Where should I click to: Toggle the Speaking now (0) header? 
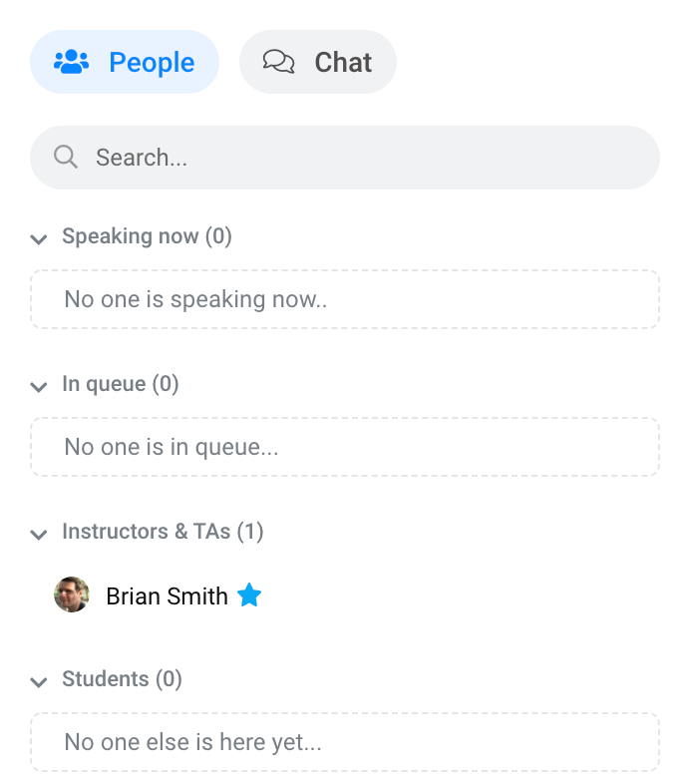[147, 236]
